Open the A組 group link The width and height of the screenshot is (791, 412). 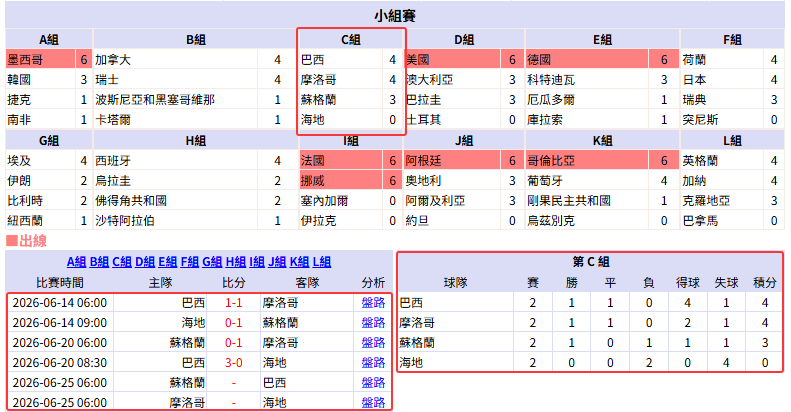(x=76, y=262)
